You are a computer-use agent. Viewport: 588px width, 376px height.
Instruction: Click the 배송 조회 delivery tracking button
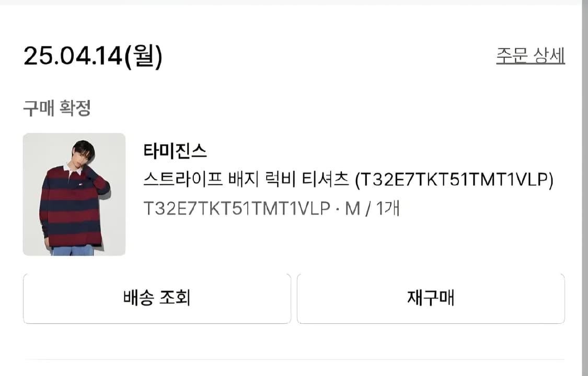[x=156, y=298]
